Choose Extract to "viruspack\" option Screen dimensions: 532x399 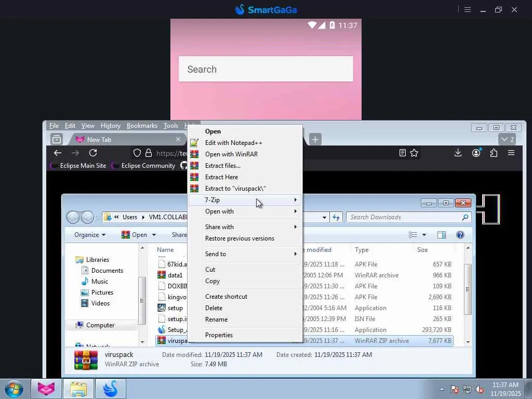[245, 189]
